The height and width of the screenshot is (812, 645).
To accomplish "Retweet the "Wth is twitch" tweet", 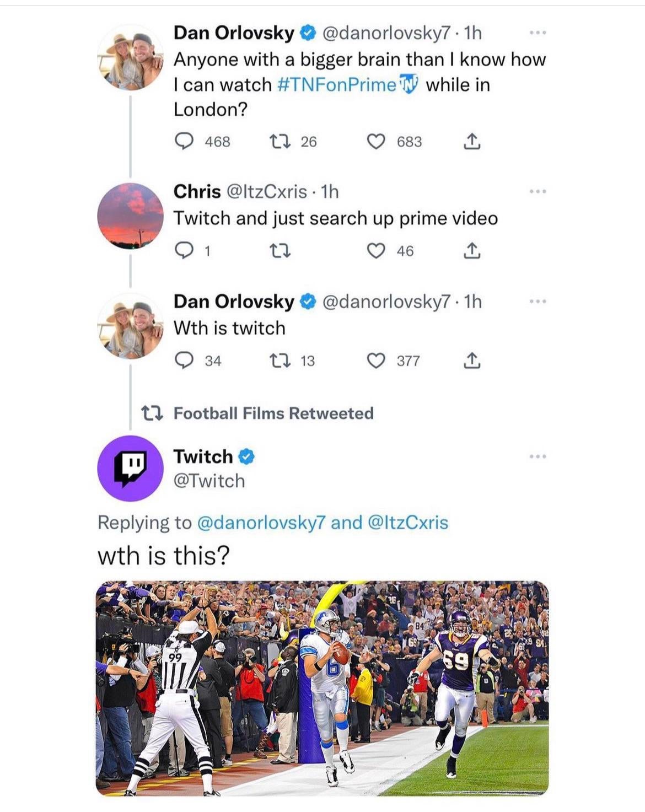I will click(277, 361).
